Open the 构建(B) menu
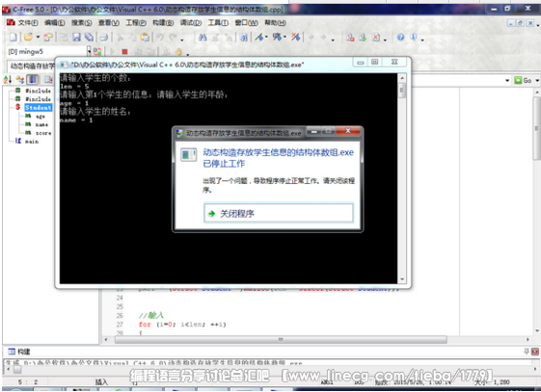Screen dimensions: 541x392 pos(163,23)
